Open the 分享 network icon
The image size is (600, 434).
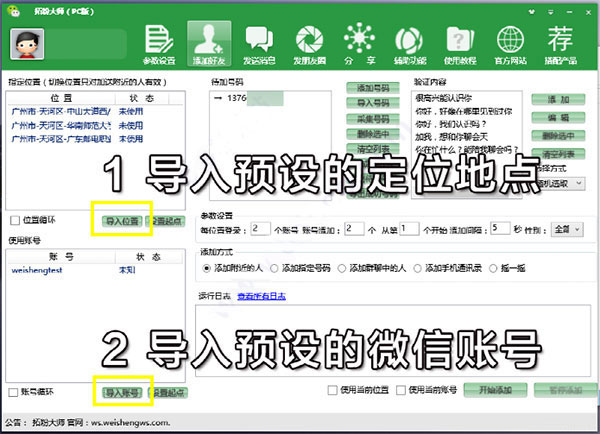(359, 44)
